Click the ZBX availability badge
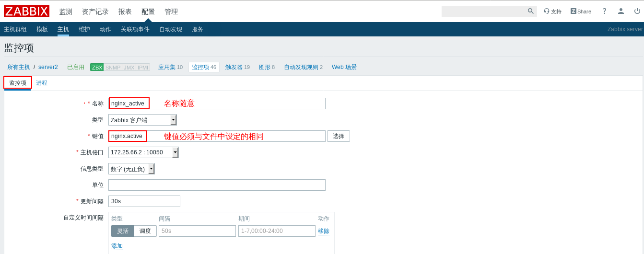 97,68
